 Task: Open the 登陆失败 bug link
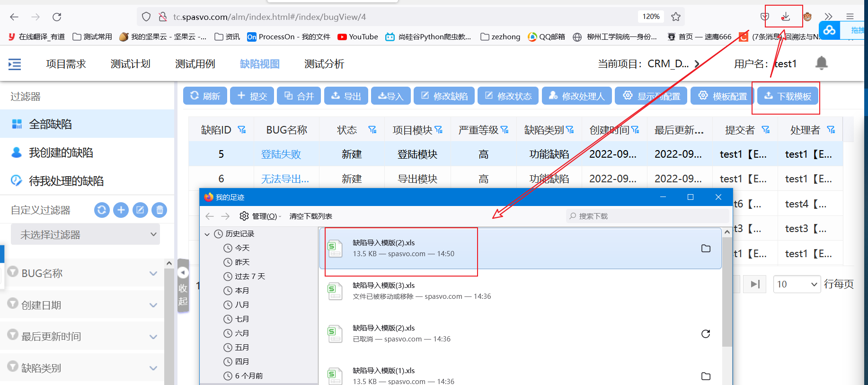[281, 154]
